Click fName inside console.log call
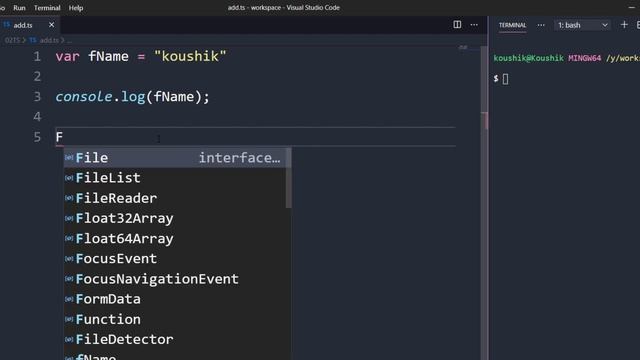This screenshot has width=640, height=360. click(x=173, y=97)
